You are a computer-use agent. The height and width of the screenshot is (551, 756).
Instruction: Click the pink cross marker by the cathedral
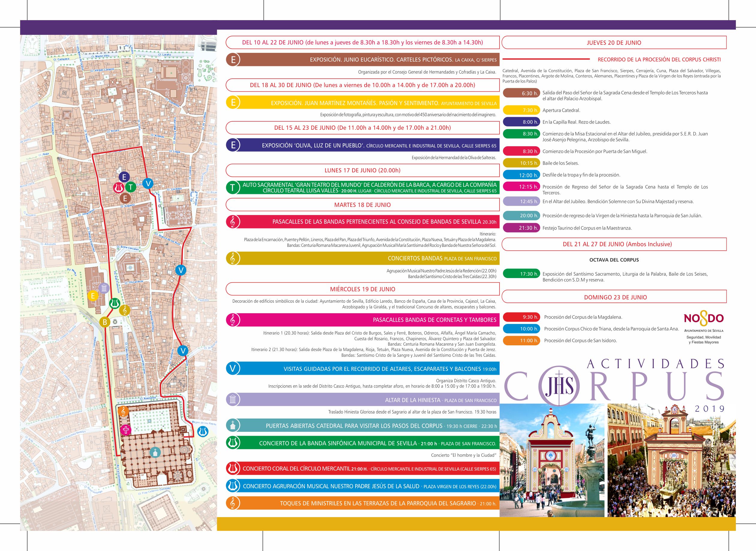point(126,430)
